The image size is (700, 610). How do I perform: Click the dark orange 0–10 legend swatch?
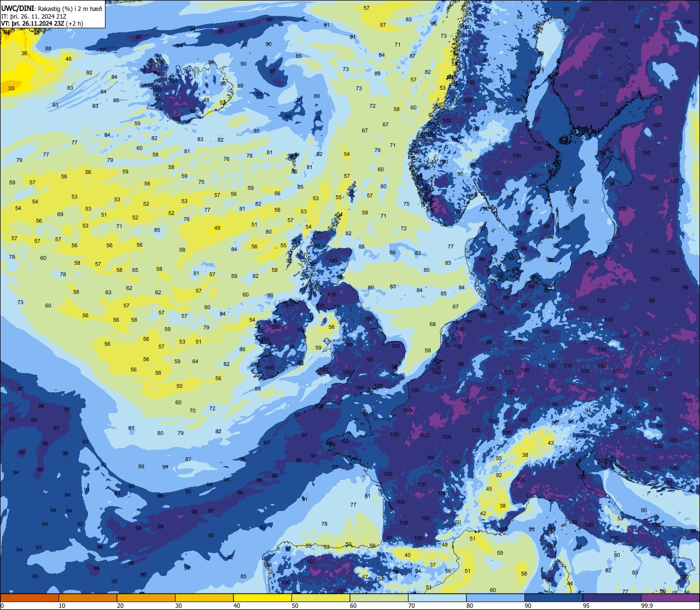point(30,597)
